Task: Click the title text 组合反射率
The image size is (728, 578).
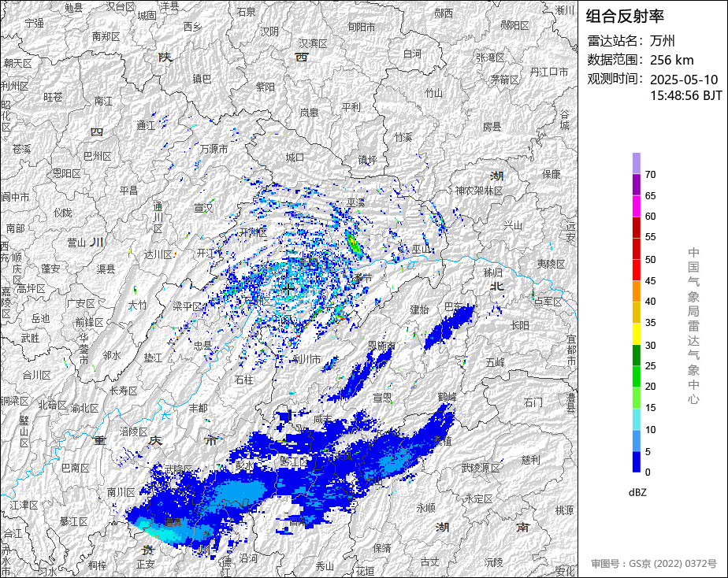Action: pos(625,17)
